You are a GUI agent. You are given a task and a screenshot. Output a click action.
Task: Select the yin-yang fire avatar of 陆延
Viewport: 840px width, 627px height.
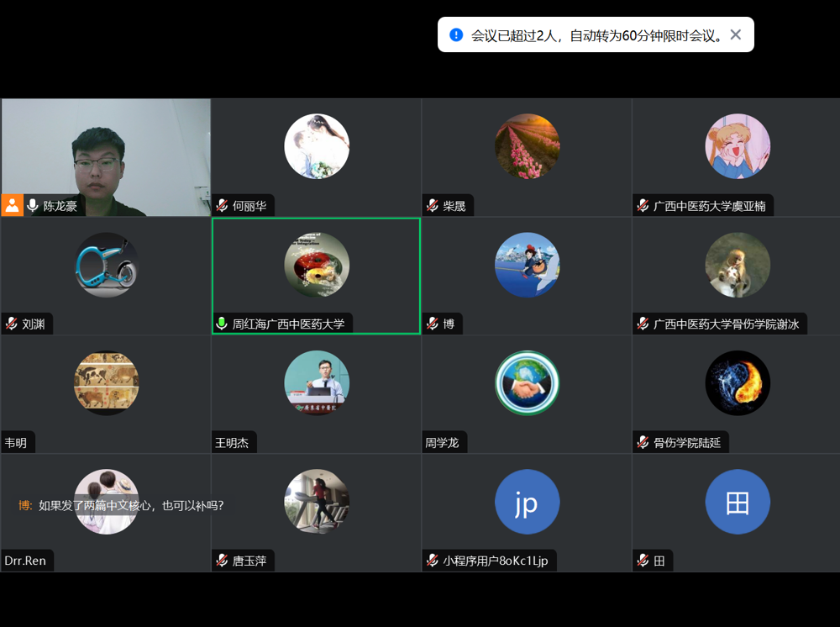pyautogui.click(x=738, y=383)
